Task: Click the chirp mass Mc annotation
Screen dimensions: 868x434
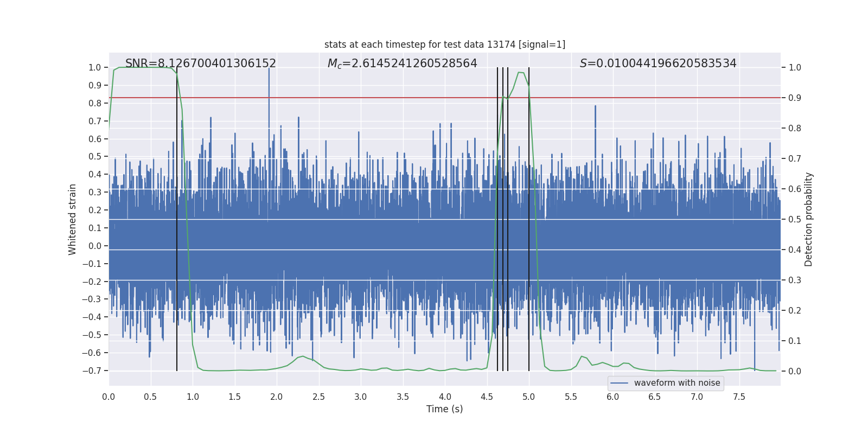Action: click(402, 63)
